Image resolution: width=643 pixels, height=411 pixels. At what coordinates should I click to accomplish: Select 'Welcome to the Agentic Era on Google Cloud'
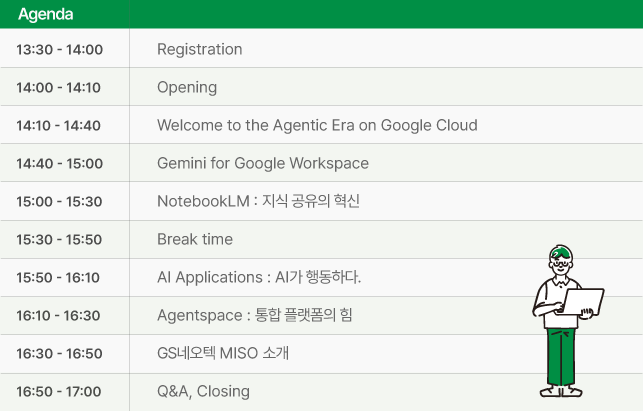[x=317, y=125]
